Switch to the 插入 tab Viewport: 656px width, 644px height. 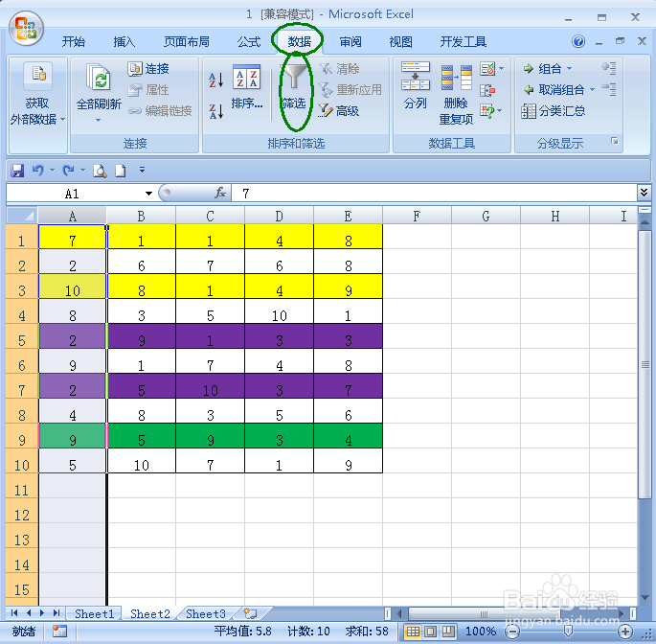pyautogui.click(x=124, y=42)
